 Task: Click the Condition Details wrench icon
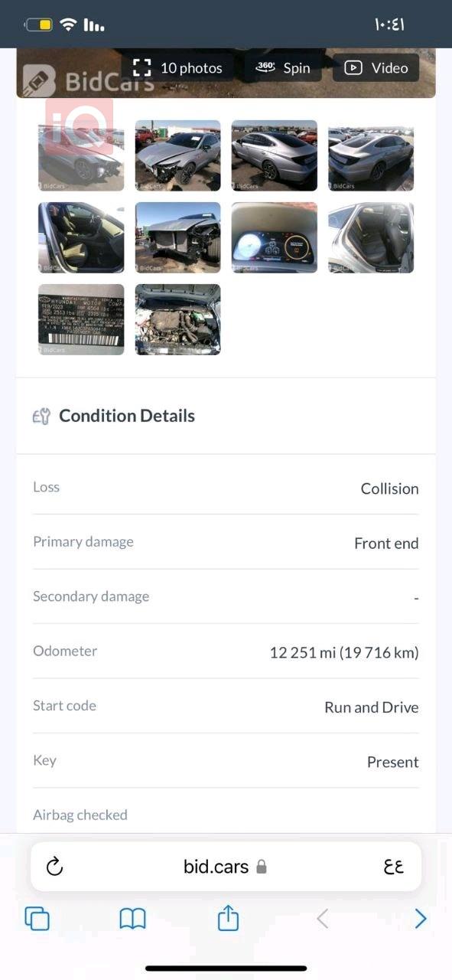[x=42, y=415]
